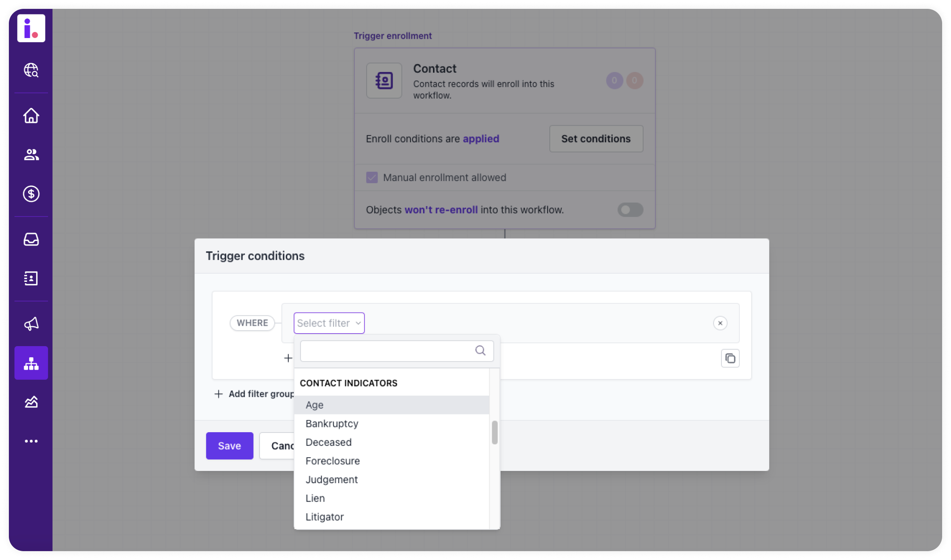The height and width of the screenshot is (560, 951).
Task: Toggle Manual enrollment allowed checkbox
Action: click(372, 177)
